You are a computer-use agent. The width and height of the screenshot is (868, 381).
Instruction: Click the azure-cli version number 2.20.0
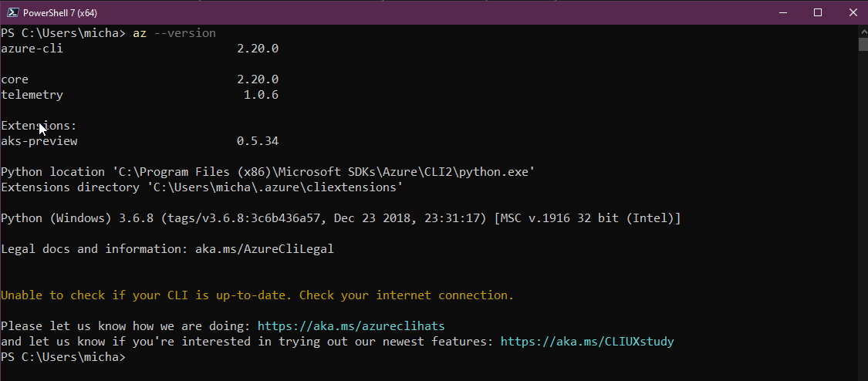pyautogui.click(x=258, y=49)
